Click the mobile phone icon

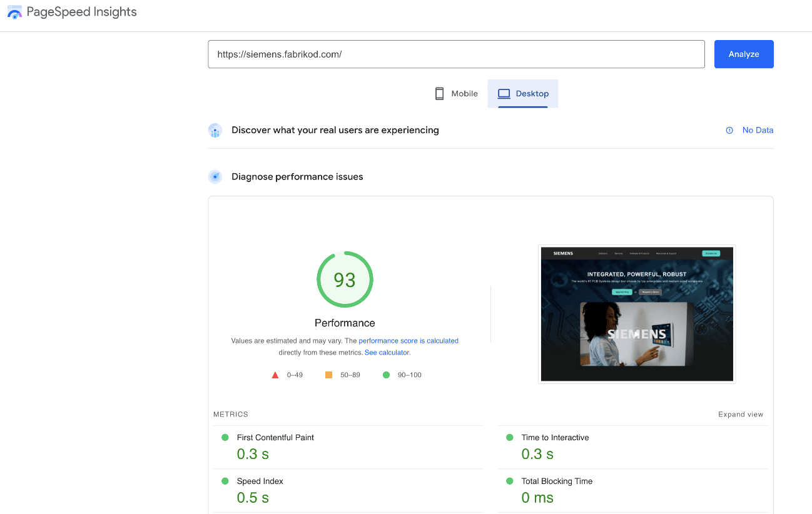click(439, 94)
